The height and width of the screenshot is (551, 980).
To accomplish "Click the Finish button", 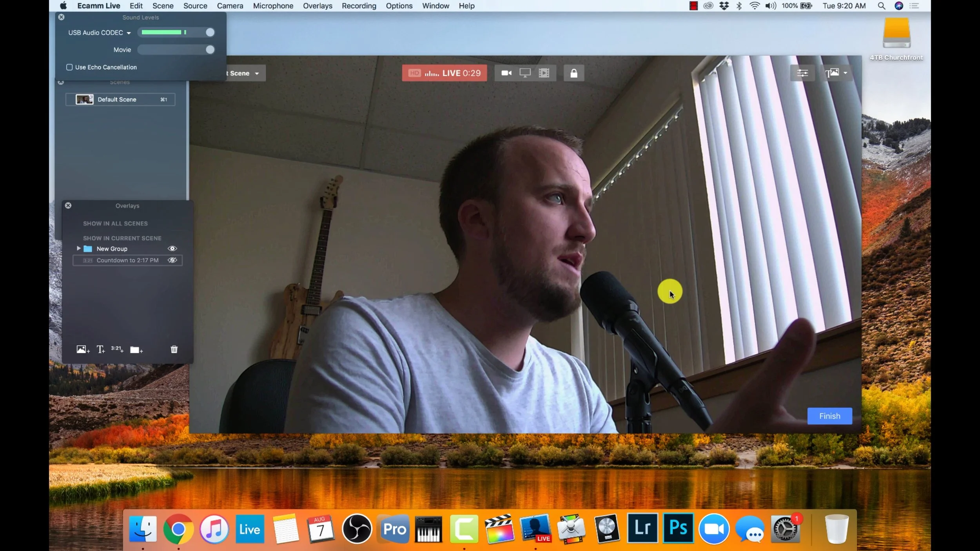I will 829,416.
